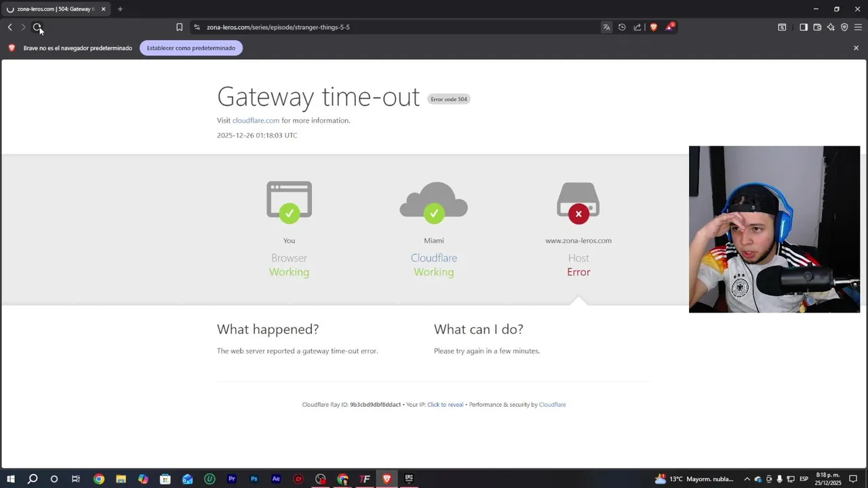Open the Brave Wallet icon
This screenshot has width=868, height=488.
[817, 27]
